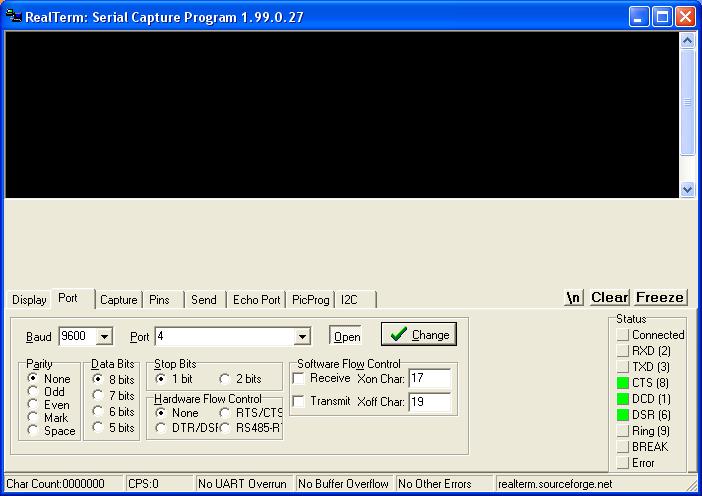Enable the Transmit software flow control checkbox

299,401
